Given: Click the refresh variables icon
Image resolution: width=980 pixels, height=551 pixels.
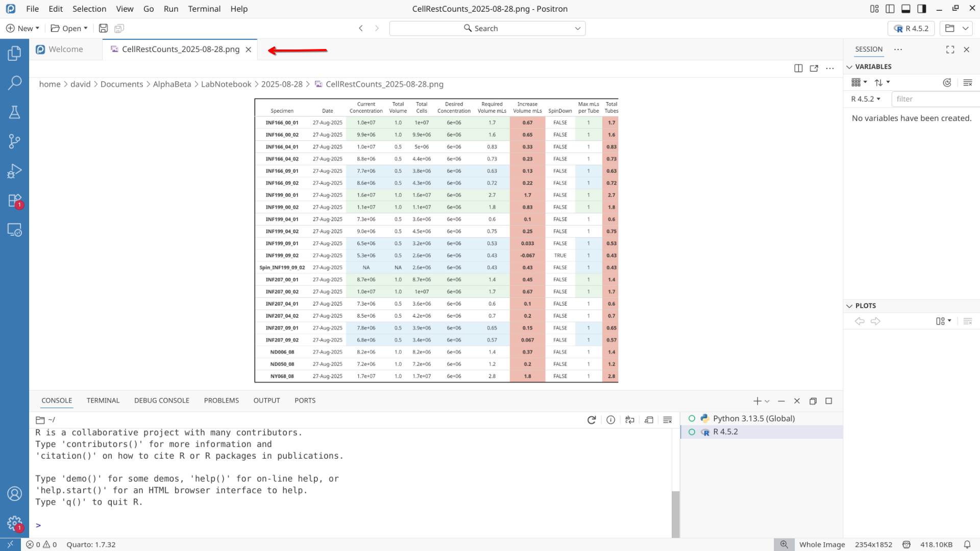Looking at the screenshot, I should [947, 83].
